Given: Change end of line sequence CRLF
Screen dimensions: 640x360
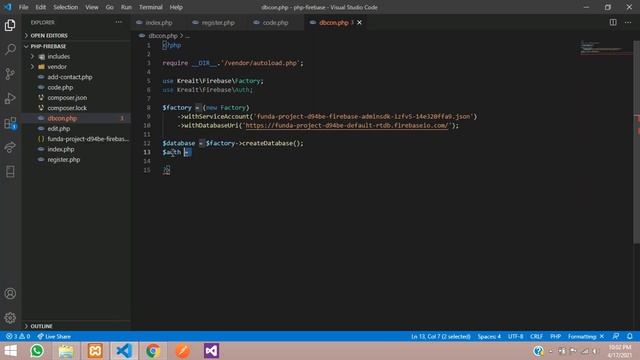Looking at the screenshot, I should pos(536,336).
